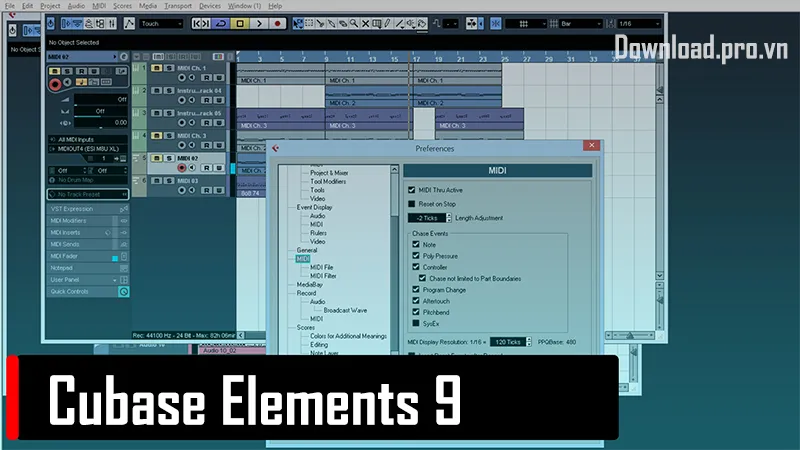This screenshot has width=800, height=450.
Task: Open the MIDI Modifiers inspector section
Action: click(x=87, y=221)
